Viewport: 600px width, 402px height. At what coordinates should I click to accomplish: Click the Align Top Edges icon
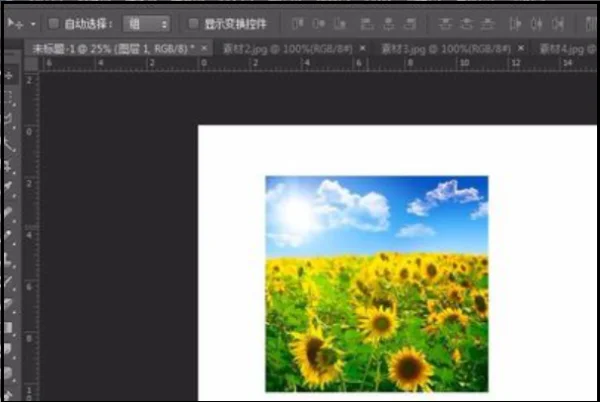click(x=298, y=24)
